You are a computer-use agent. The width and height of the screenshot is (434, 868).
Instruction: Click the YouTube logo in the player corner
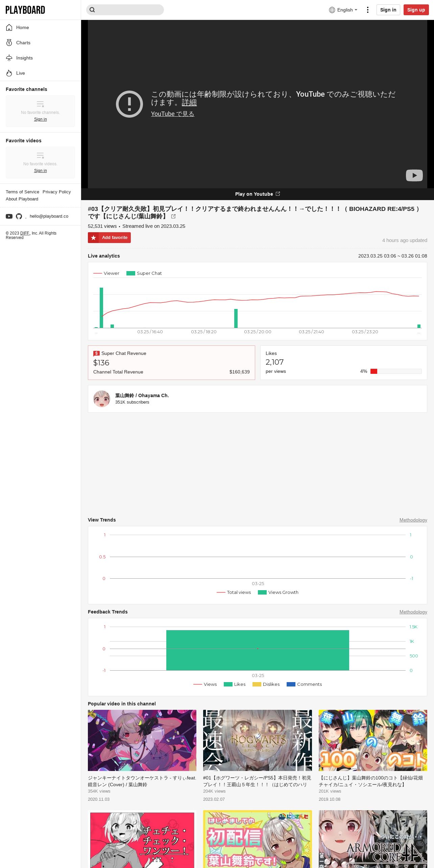414,175
